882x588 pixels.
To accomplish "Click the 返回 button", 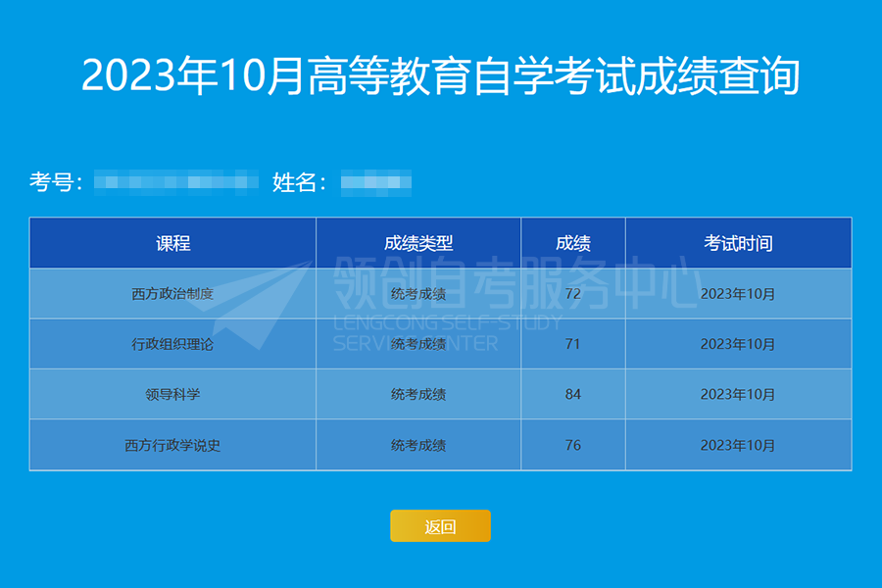I will (x=440, y=526).
